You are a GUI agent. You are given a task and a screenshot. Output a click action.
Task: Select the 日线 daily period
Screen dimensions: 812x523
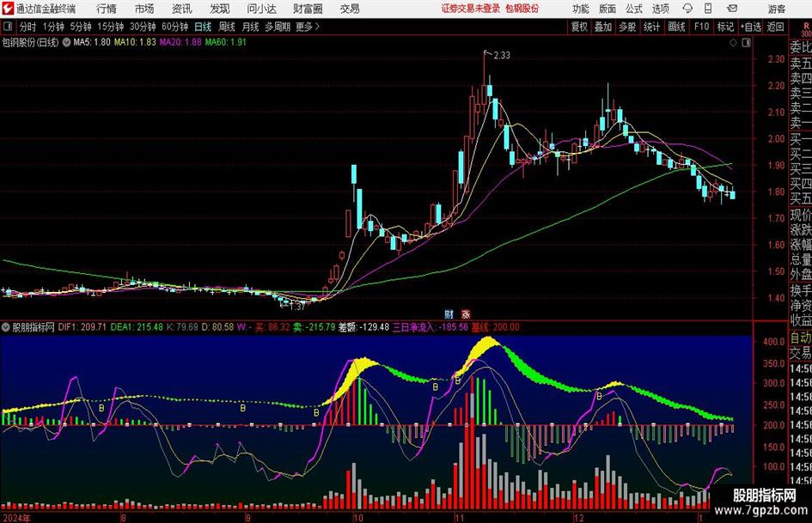203,27
